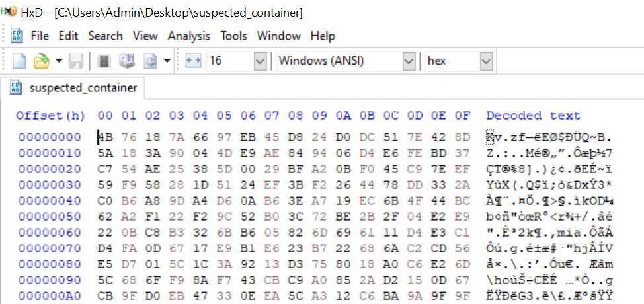Viewport: 644px width, 304px height.
Task: Click the Open file folder icon
Action: pos(41,61)
